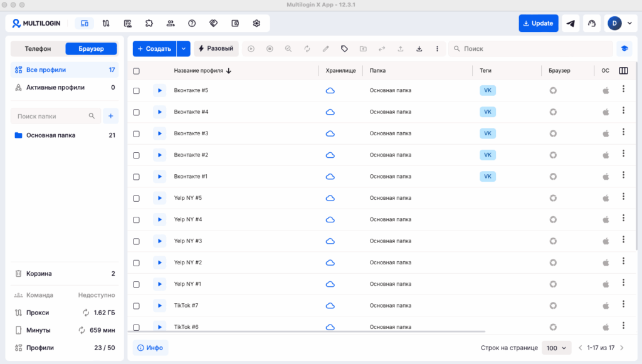Viewport: 642px width, 364px height.
Task: Click the Разовый quick profile button
Action: (216, 49)
